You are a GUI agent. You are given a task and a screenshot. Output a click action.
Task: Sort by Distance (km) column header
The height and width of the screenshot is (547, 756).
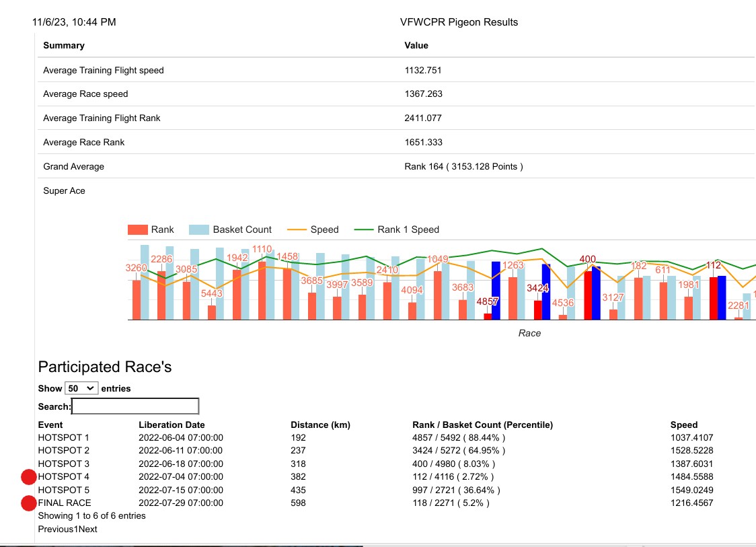click(x=320, y=425)
